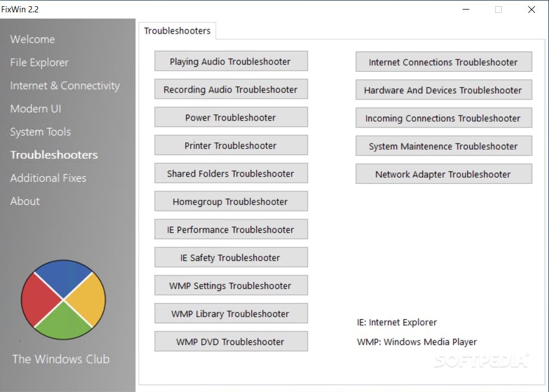Open IE Safety Troubleshooter
The height and width of the screenshot is (392, 549).
(x=231, y=257)
